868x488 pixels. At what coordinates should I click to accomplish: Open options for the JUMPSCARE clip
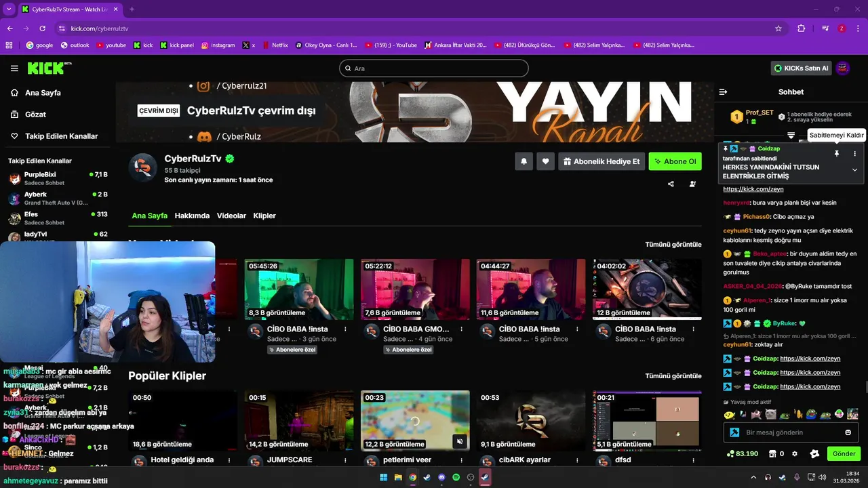coord(345,460)
